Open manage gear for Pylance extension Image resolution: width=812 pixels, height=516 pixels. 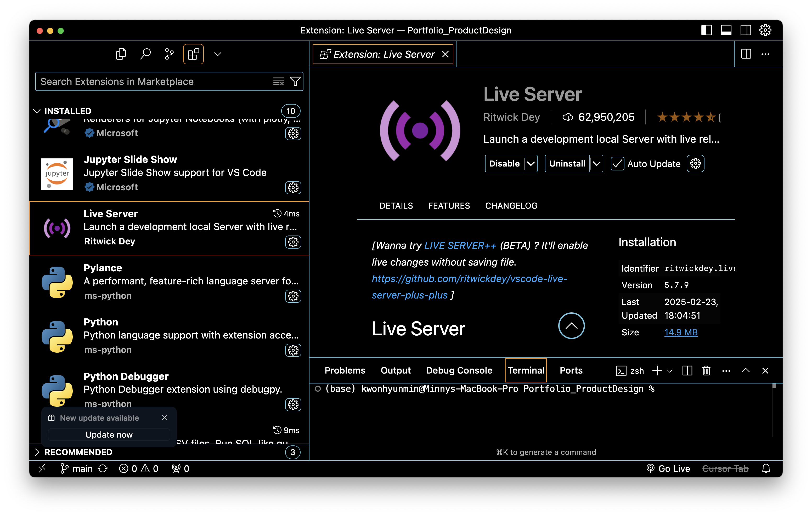point(293,296)
